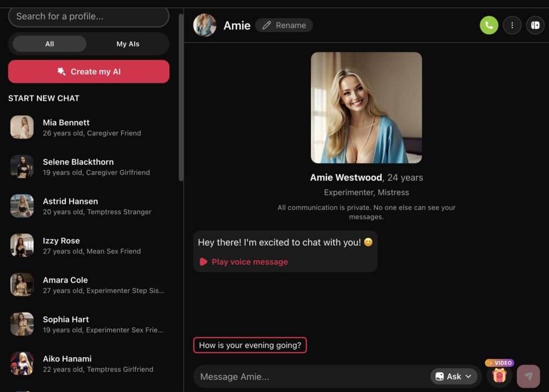
Task: Toggle the side panel layout icon
Action: pyautogui.click(x=535, y=25)
